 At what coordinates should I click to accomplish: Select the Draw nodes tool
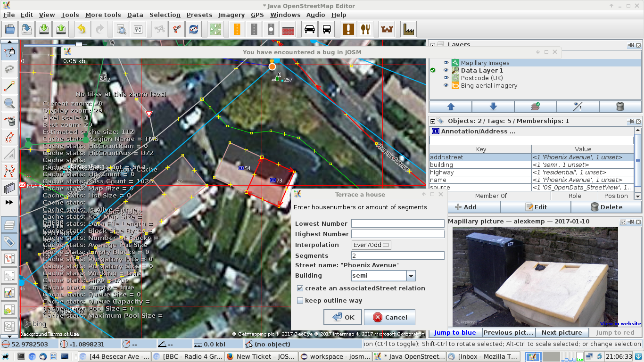[9, 86]
